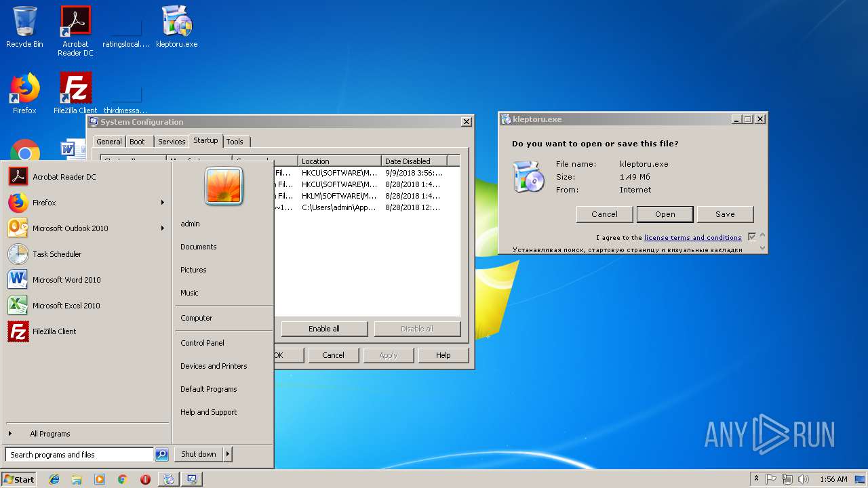The image size is (868, 488).
Task: Open Windows Media Player on taskbar
Action: coord(100,479)
